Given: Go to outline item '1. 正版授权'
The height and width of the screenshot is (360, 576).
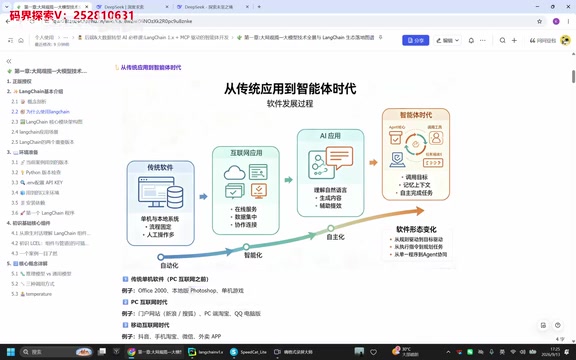Looking at the screenshot, I should click(19, 81).
